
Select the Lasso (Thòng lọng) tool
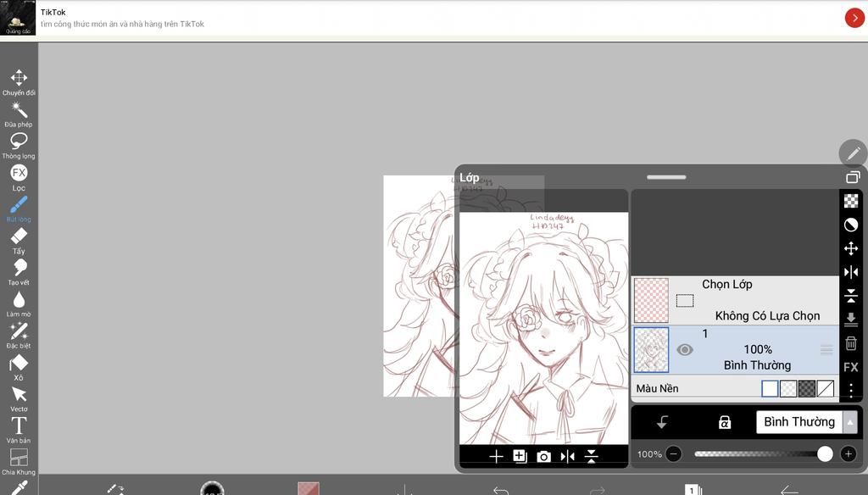click(x=19, y=142)
